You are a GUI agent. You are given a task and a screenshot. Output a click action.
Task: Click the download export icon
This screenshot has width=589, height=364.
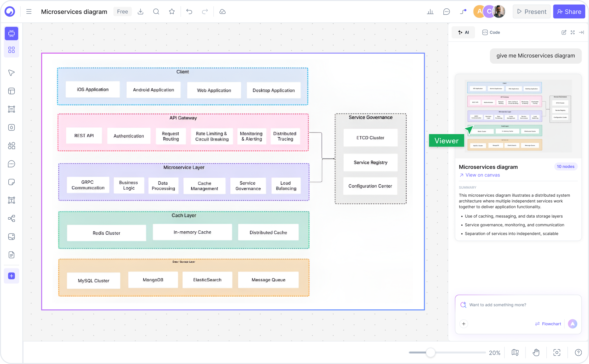click(x=141, y=11)
